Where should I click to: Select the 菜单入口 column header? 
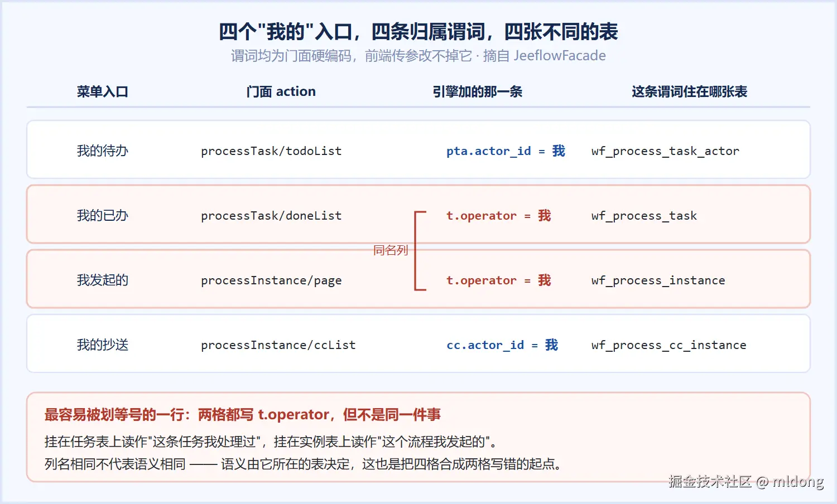click(x=103, y=91)
